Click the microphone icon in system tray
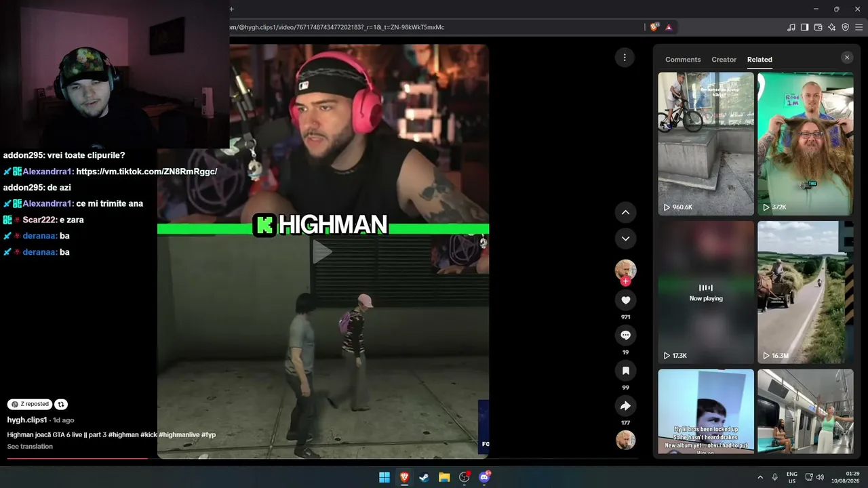This screenshot has height=488, width=868. (774, 477)
